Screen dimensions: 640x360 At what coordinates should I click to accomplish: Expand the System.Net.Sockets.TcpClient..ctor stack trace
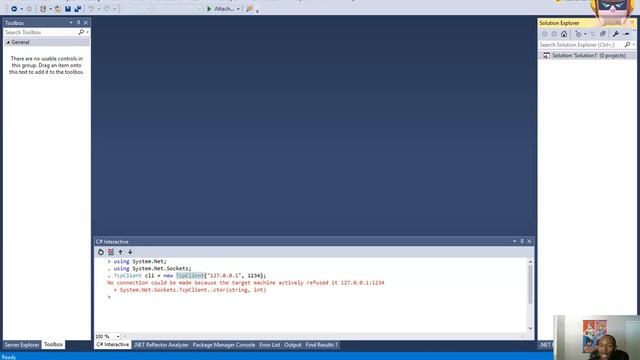116,290
